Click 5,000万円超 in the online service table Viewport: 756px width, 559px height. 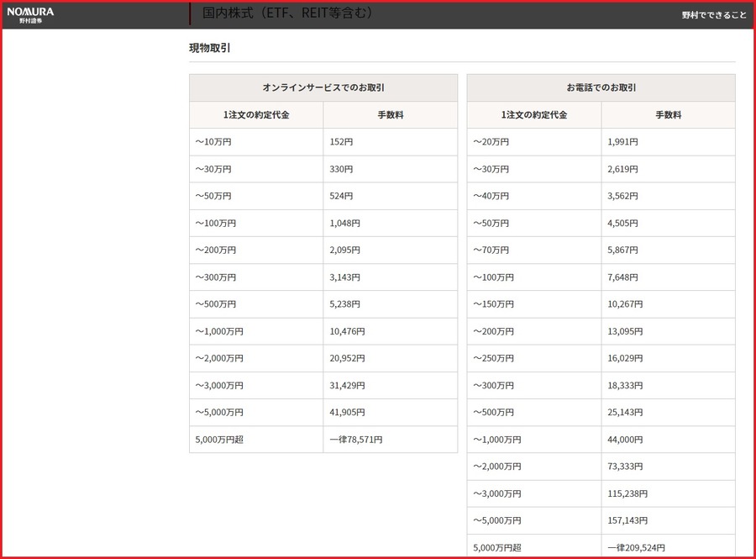pyautogui.click(x=219, y=440)
